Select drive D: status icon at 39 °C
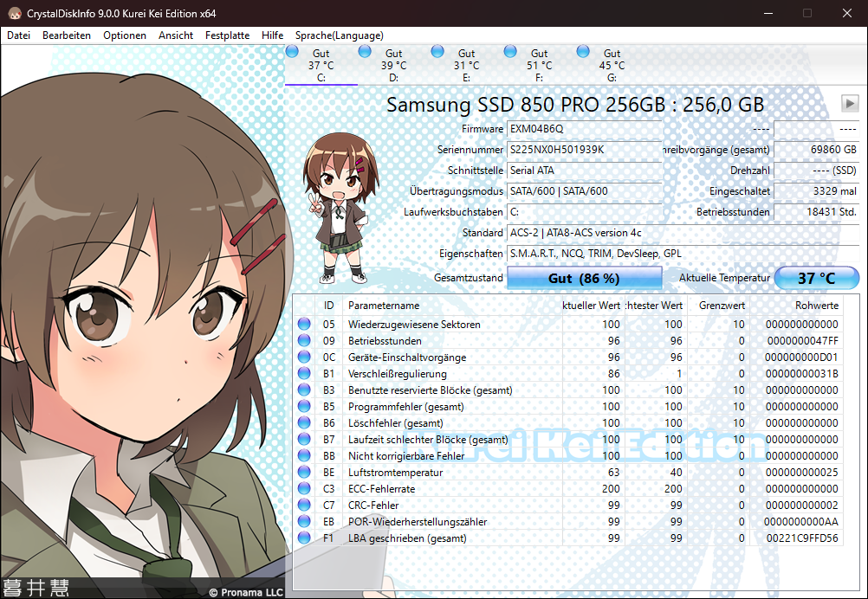The height and width of the screenshot is (599, 868). (365, 52)
